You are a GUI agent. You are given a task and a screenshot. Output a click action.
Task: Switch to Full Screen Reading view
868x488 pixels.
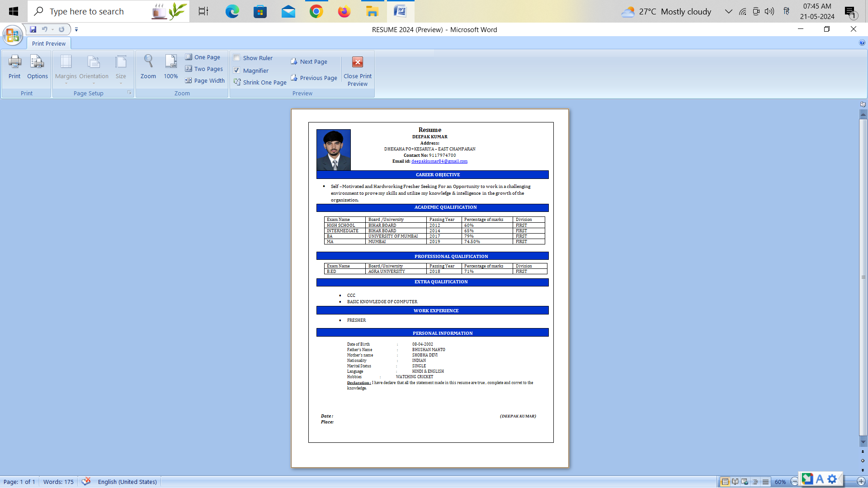coord(735,482)
